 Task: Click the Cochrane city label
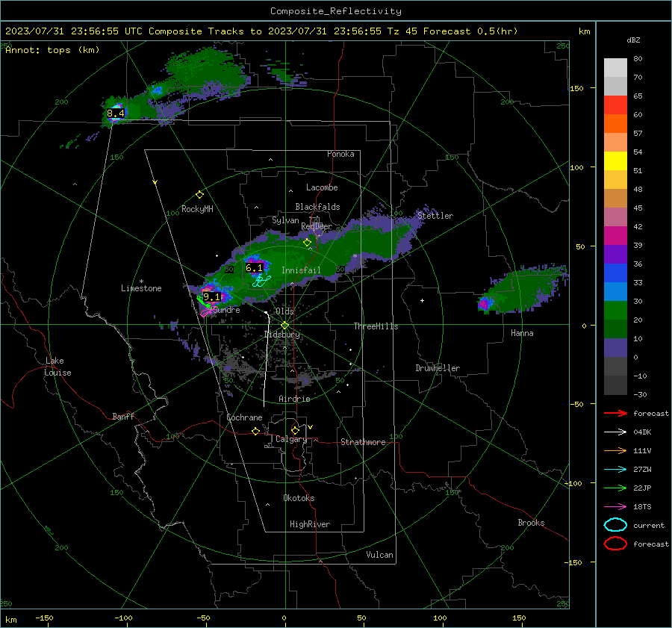[x=244, y=417]
